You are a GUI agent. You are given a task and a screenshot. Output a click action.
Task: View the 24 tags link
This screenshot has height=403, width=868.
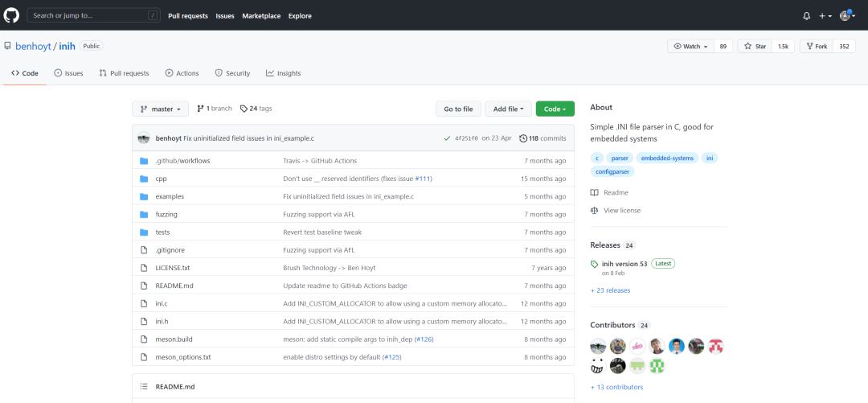point(256,109)
